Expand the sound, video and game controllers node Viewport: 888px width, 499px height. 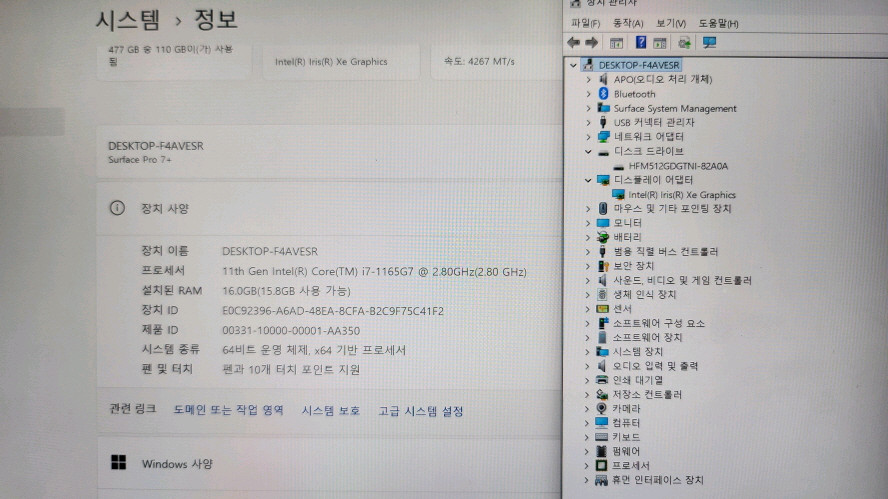click(x=587, y=280)
